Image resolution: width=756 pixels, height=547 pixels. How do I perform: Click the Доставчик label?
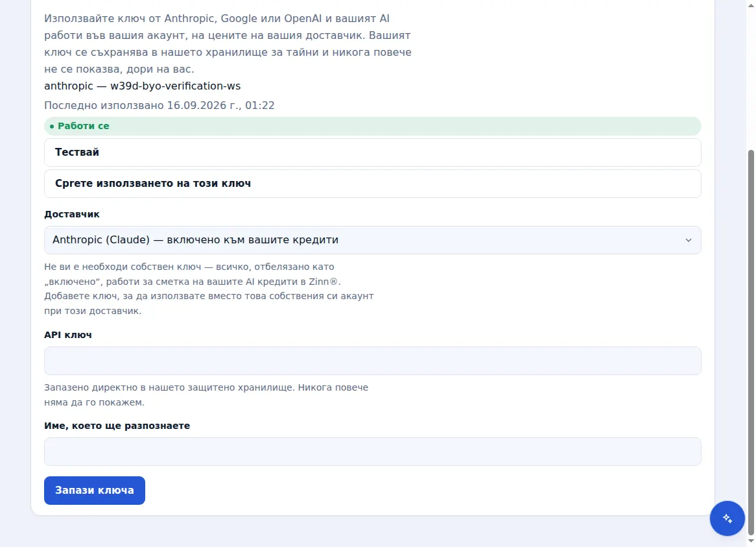click(72, 214)
